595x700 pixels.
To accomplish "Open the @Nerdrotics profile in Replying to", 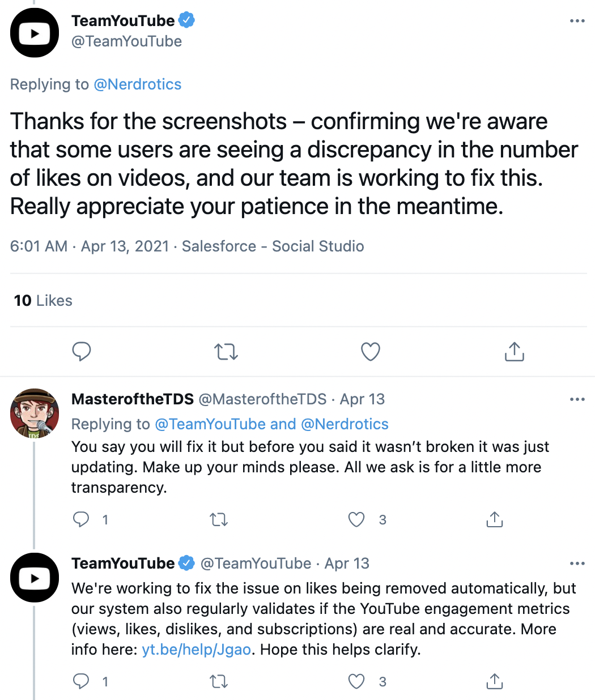I will point(138,84).
